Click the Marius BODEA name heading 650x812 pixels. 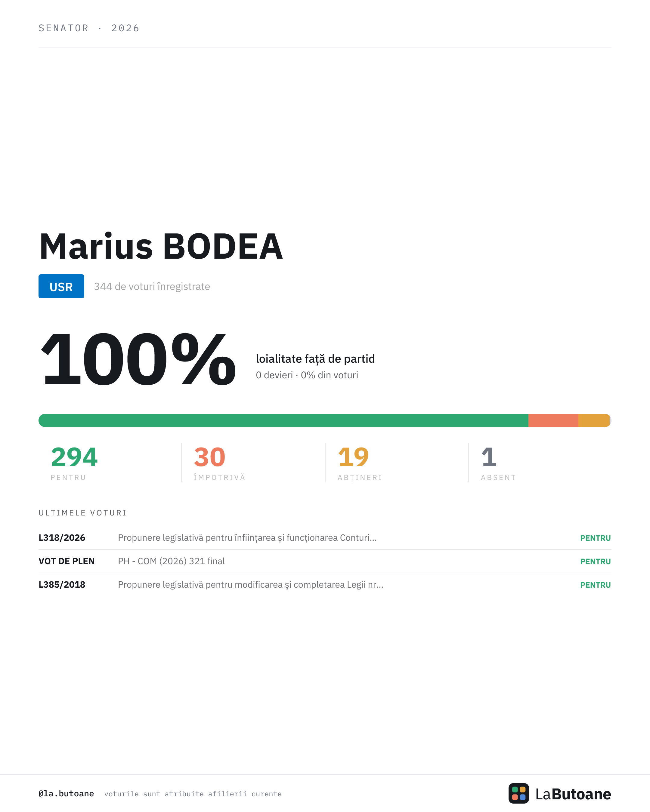click(161, 246)
